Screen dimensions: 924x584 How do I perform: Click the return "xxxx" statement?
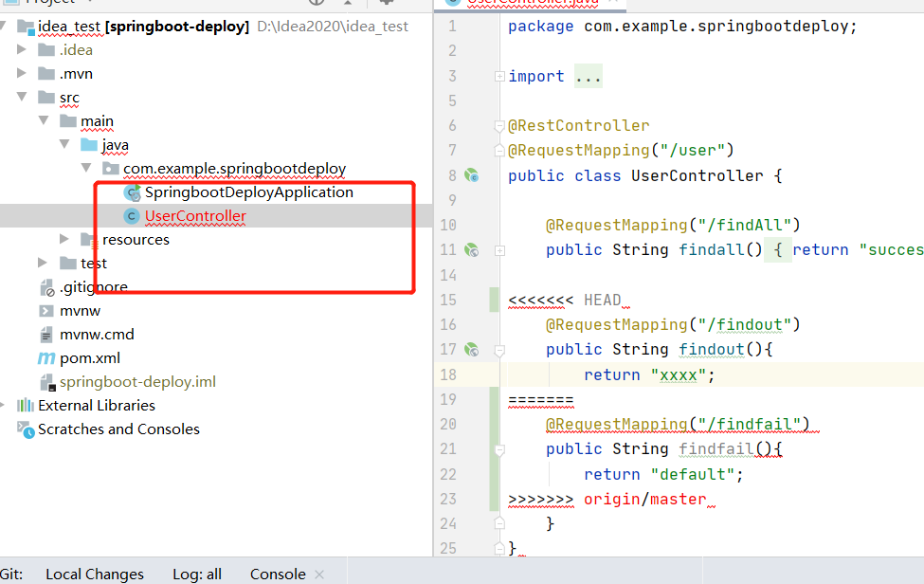(649, 374)
